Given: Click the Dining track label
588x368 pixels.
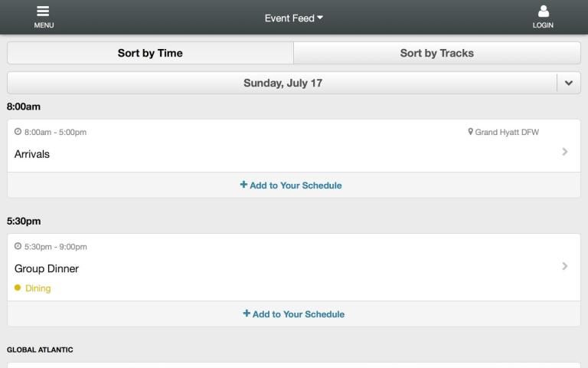Looking at the screenshot, I should [38, 289].
